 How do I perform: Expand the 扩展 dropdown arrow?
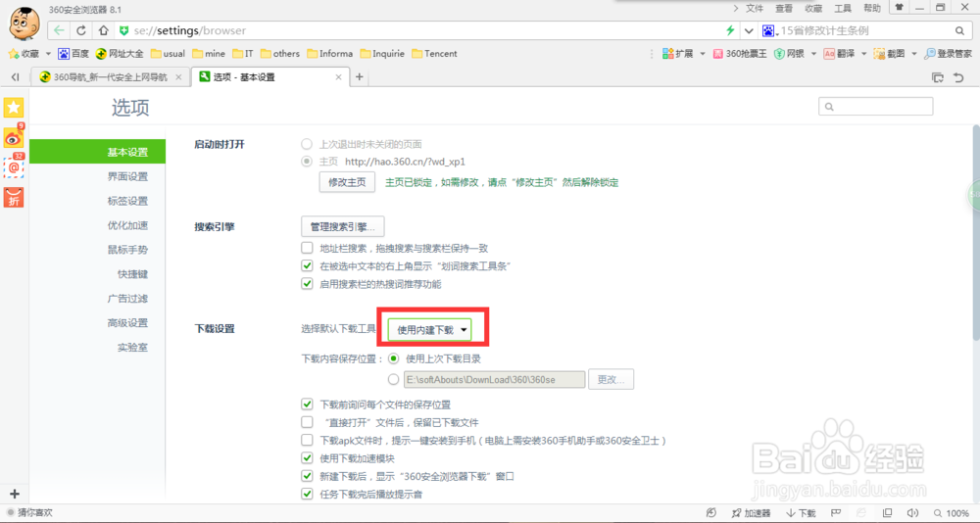tap(703, 54)
